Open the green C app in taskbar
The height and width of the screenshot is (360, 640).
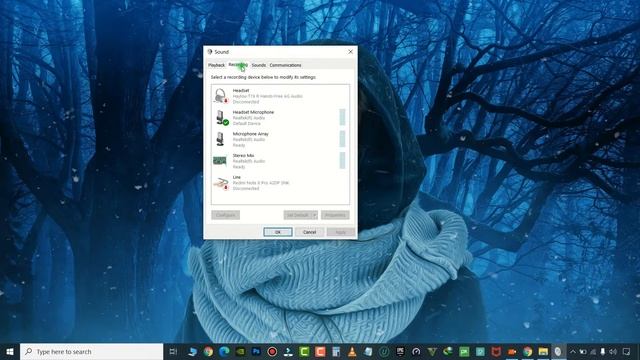point(304,351)
